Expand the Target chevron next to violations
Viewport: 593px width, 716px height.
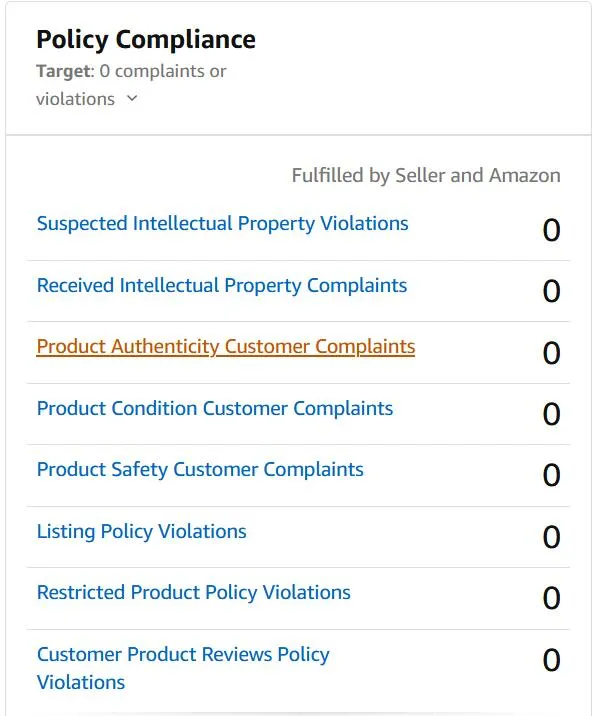point(132,98)
